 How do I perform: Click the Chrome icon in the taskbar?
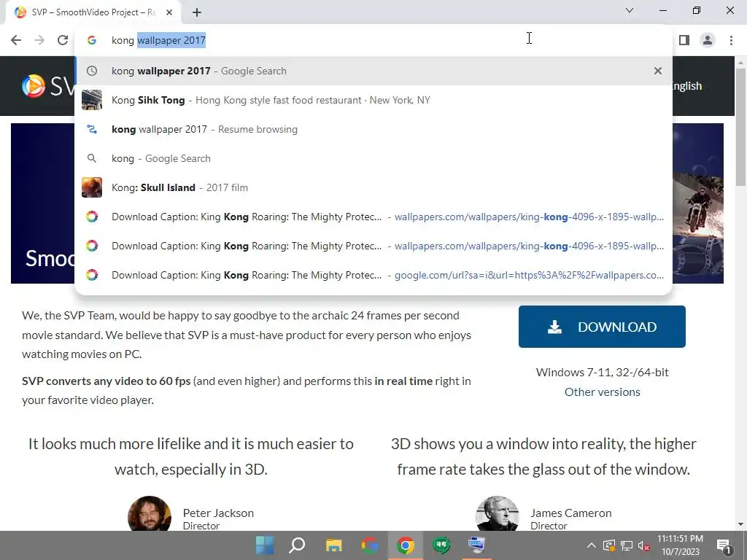(406, 545)
